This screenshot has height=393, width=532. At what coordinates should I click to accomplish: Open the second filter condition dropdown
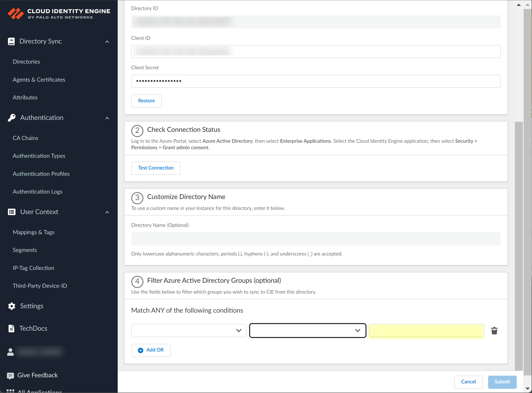click(x=307, y=331)
